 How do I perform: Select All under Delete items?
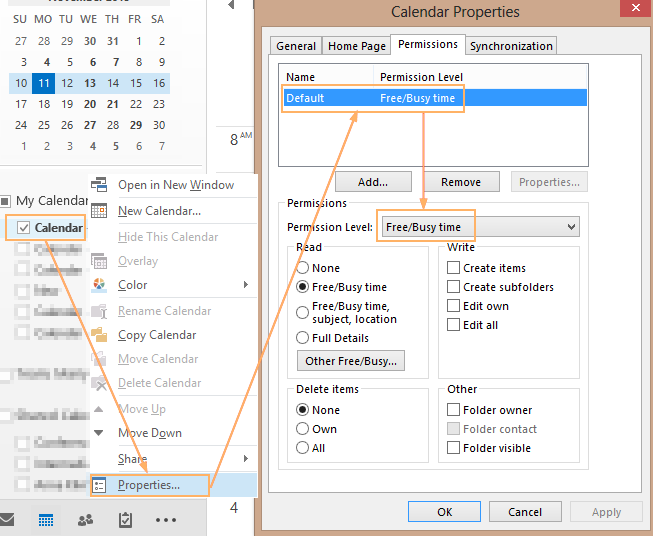[302, 448]
